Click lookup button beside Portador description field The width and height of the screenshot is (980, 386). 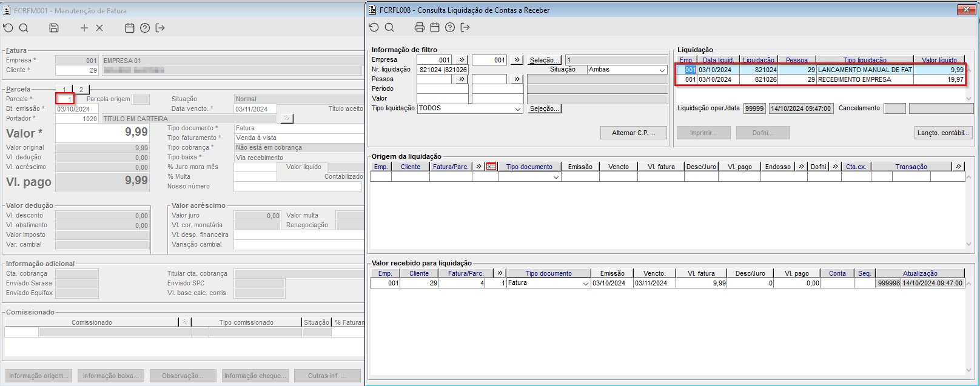pos(287,119)
